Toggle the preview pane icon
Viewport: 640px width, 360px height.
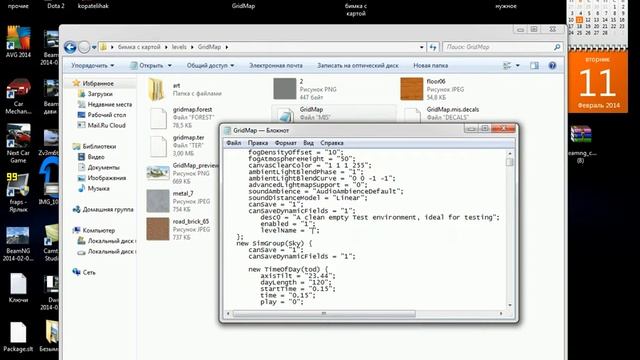click(x=534, y=65)
